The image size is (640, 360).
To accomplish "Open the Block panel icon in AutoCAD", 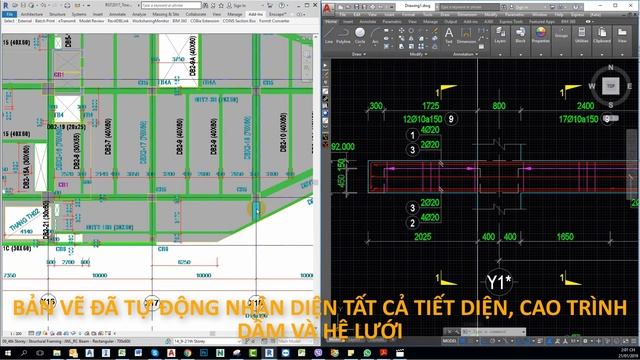I will pos(520,35).
